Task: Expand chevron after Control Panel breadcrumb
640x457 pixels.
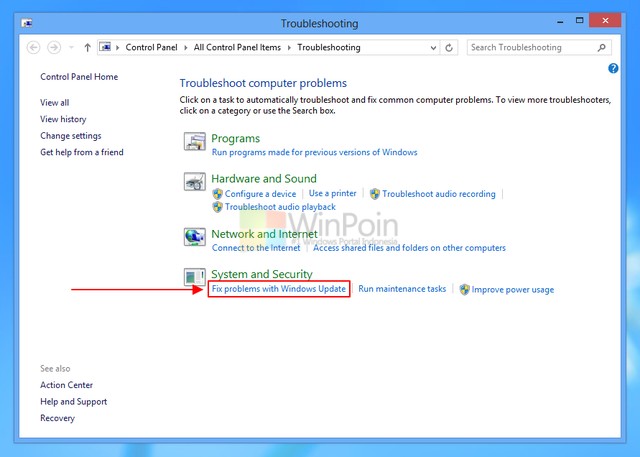Action: click(185, 48)
